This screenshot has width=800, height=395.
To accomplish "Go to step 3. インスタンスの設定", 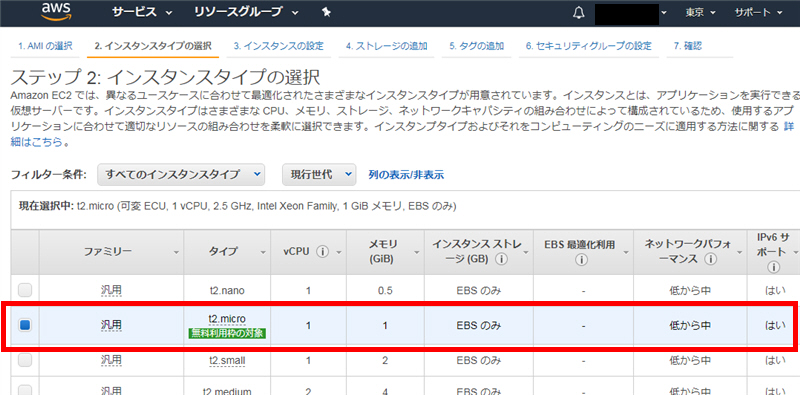I will coord(279,46).
